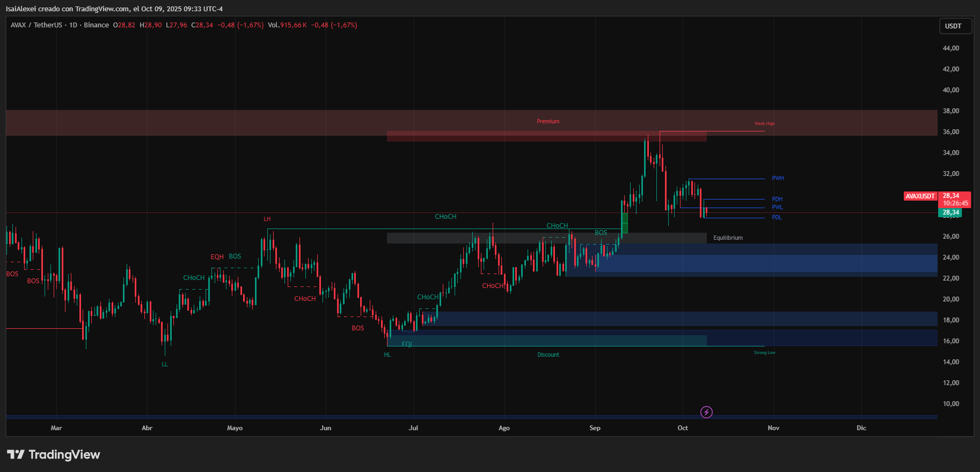The height and width of the screenshot is (472, 980).
Task: Click the TradingView logo at bottom left
Action: 54,455
